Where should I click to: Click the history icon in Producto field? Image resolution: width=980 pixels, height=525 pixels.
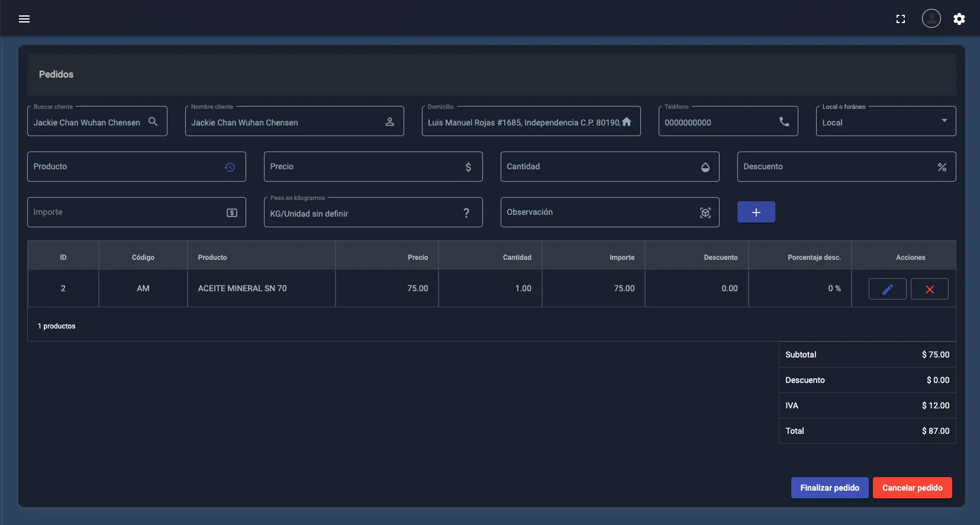(x=230, y=167)
